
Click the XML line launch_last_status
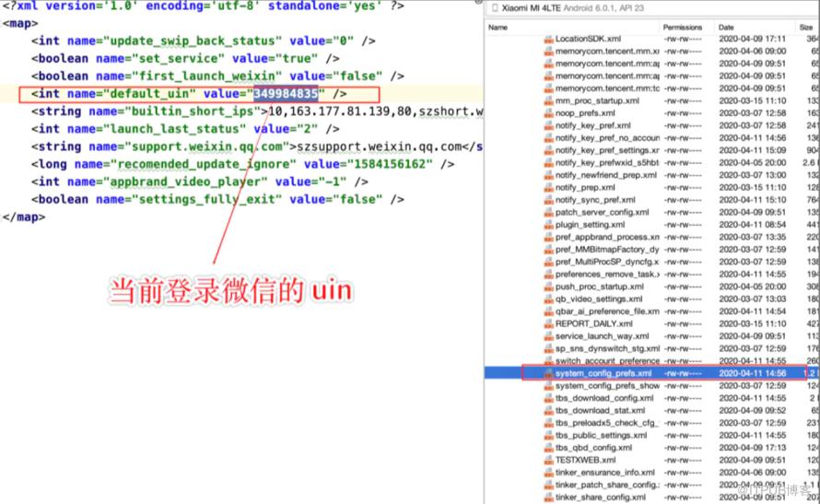[185, 129]
